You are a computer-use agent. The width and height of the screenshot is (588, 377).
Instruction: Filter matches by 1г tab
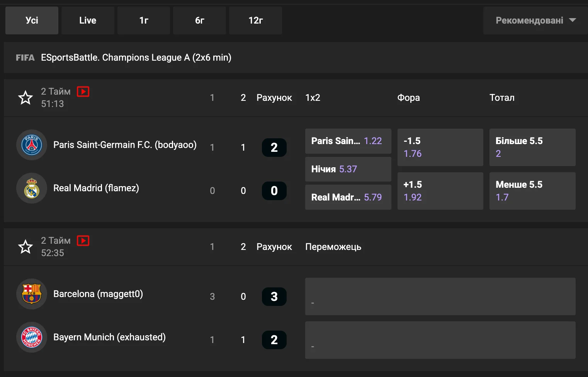point(144,20)
